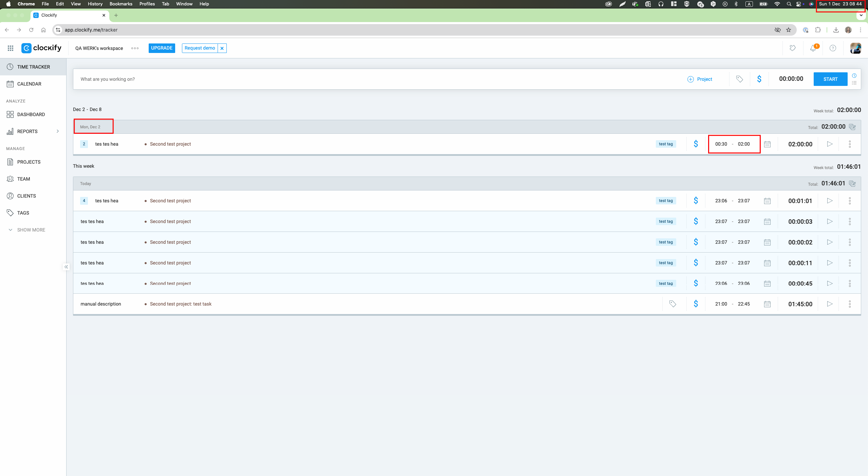Click the Clockify logo
Viewport: 868px width, 476px height.
tap(41, 48)
